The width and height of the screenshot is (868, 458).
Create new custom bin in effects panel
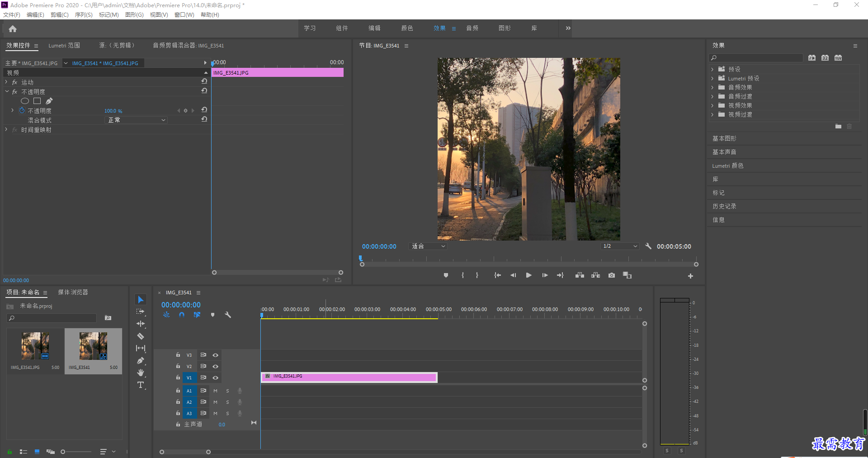click(838, 126)
